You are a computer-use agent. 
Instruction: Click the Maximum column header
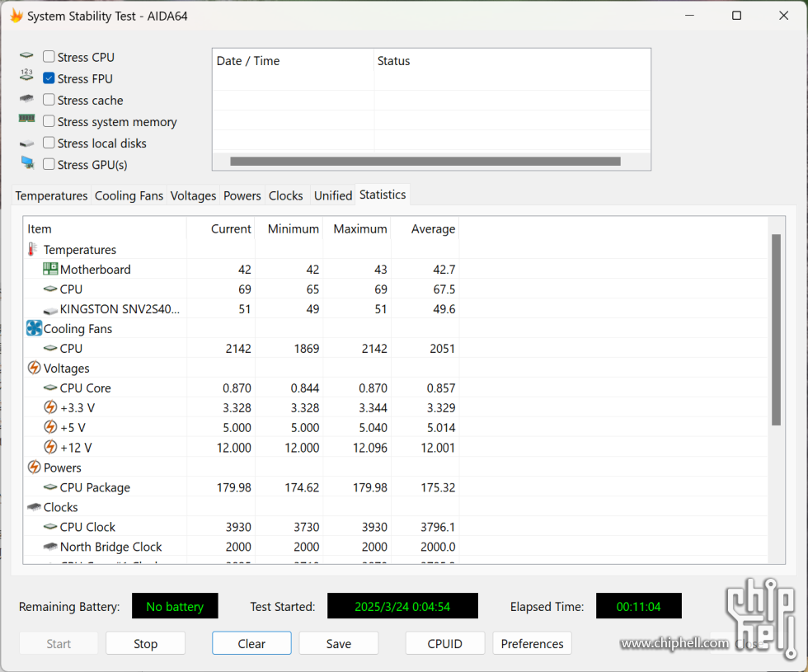[x=357, y=229]
